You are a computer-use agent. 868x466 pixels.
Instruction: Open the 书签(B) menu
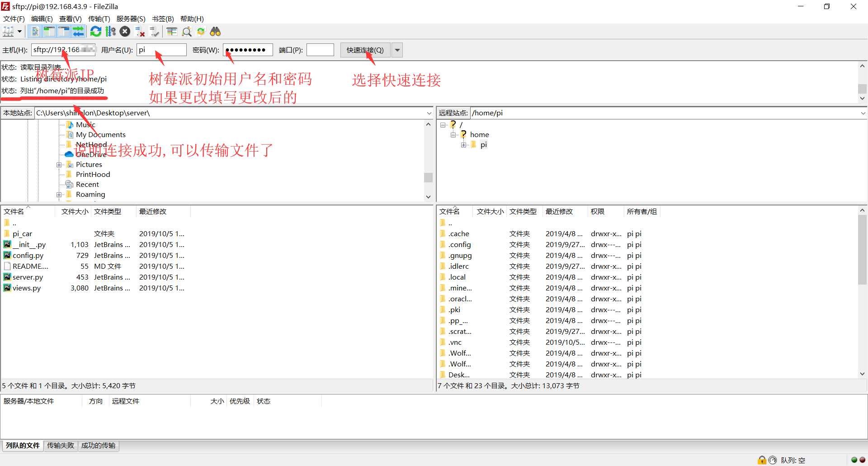163,19
